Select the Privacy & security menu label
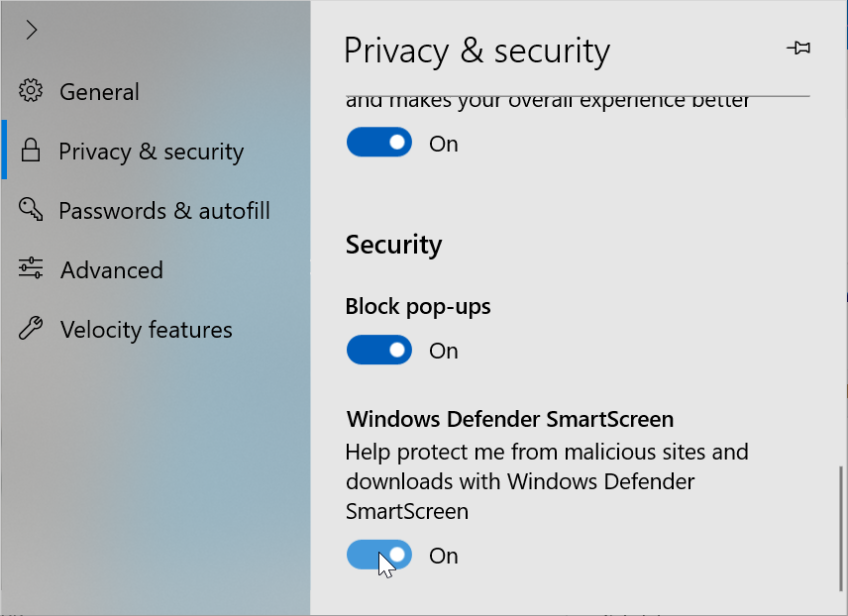Screen dimensions: 848x616 (x=151, y=152)
